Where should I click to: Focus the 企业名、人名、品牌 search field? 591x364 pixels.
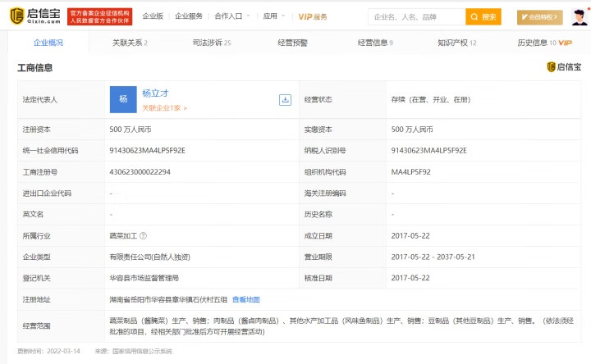[x=416, y=17]
